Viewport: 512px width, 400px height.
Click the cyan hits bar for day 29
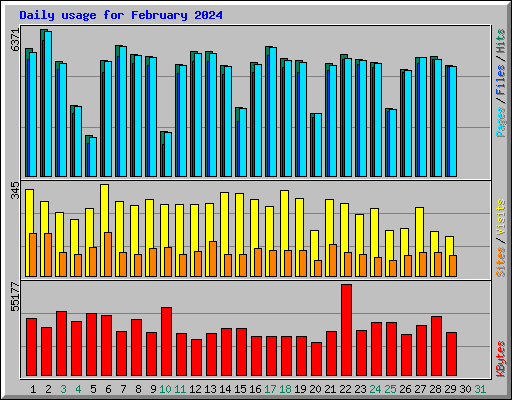(453, 121)
